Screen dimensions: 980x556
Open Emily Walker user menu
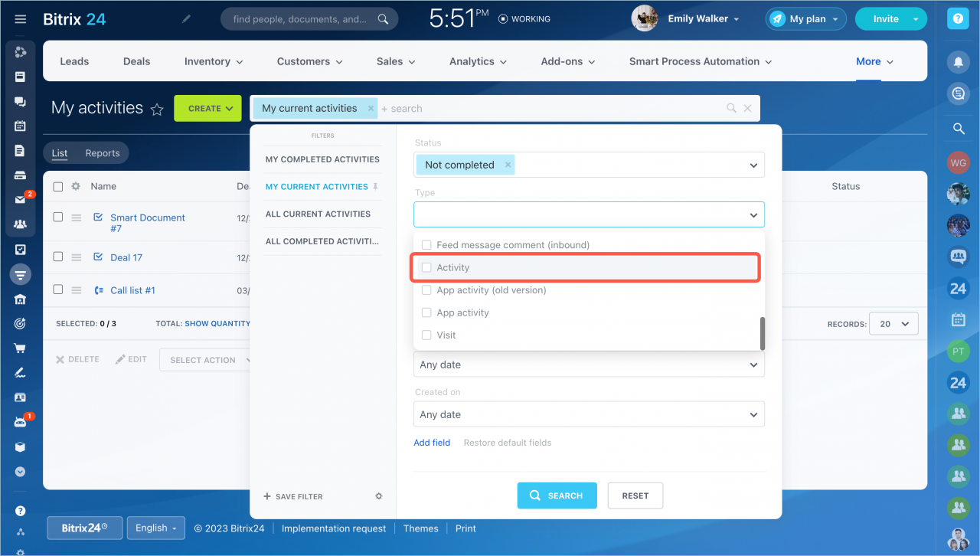click(704, 19)
